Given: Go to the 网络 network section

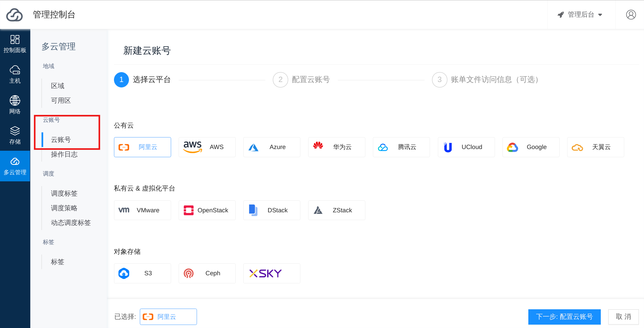Looking at the screenshot, I should click(x=15, y=105).
